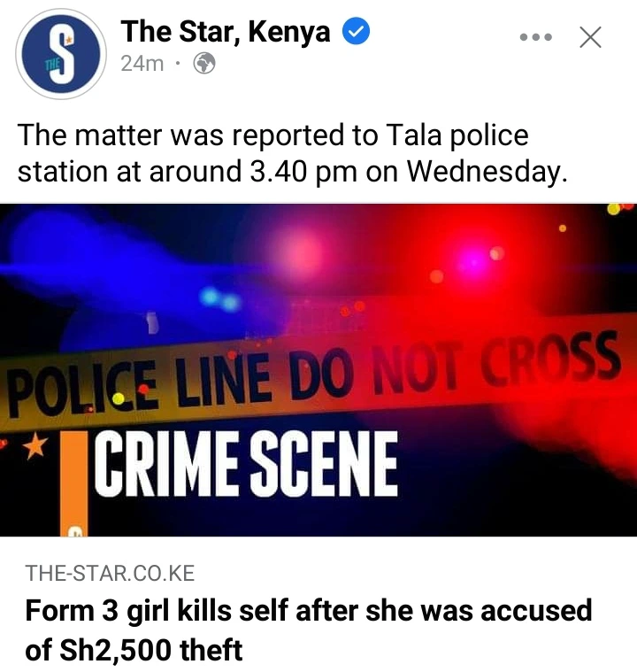The height and width of the screenshot is (672, 637).
Task: Tap the globe public audience icon
Action: point(204,64)
